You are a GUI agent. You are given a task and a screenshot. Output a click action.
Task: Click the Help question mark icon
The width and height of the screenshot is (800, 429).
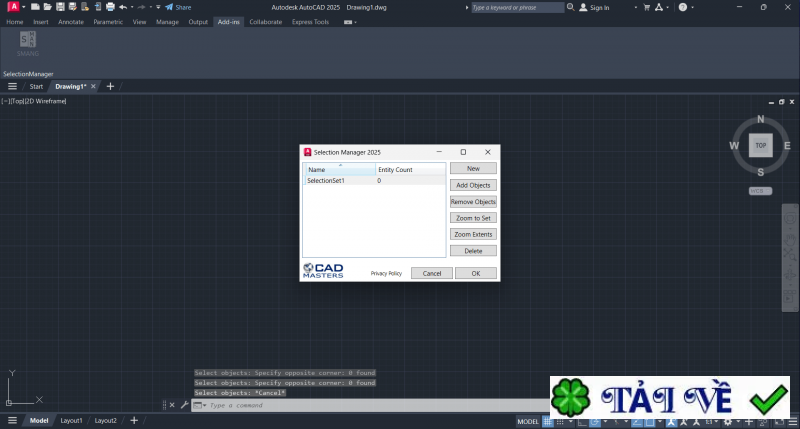(682, 7)
